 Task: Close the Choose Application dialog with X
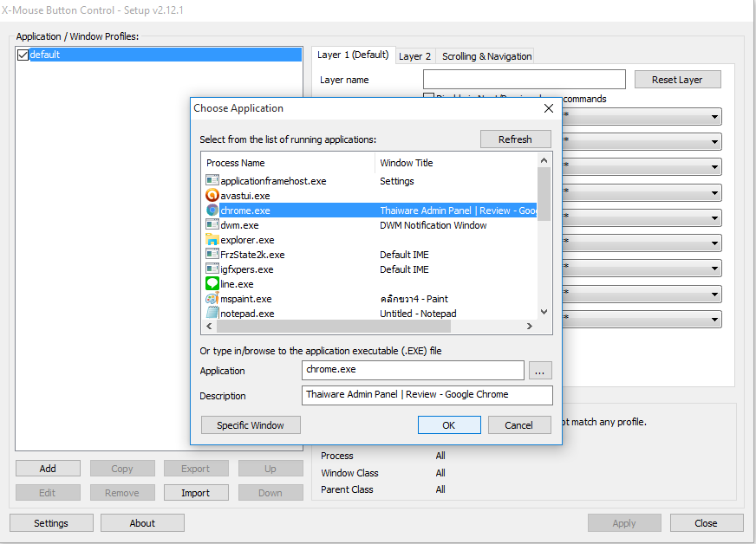pos(549,108)
